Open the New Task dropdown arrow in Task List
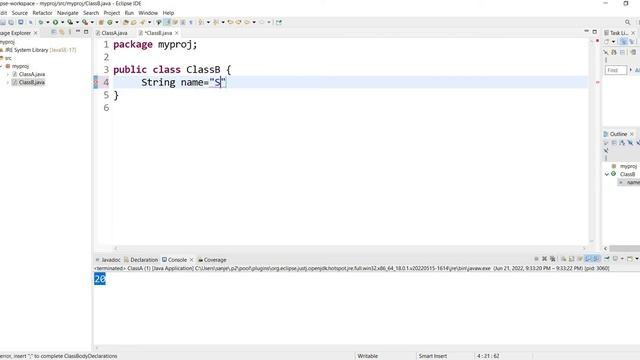This screenshot has width=640, height=360. click(x=613, y=42)
